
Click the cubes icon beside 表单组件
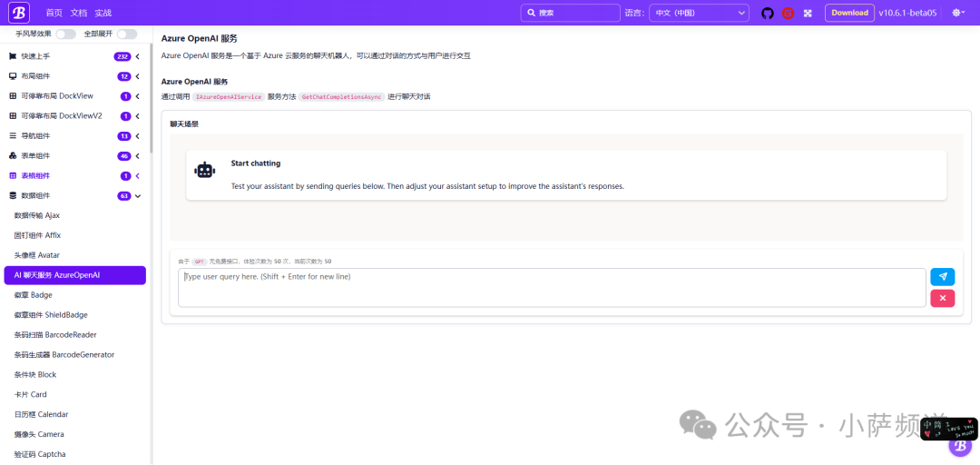click(x=13, y=156)
